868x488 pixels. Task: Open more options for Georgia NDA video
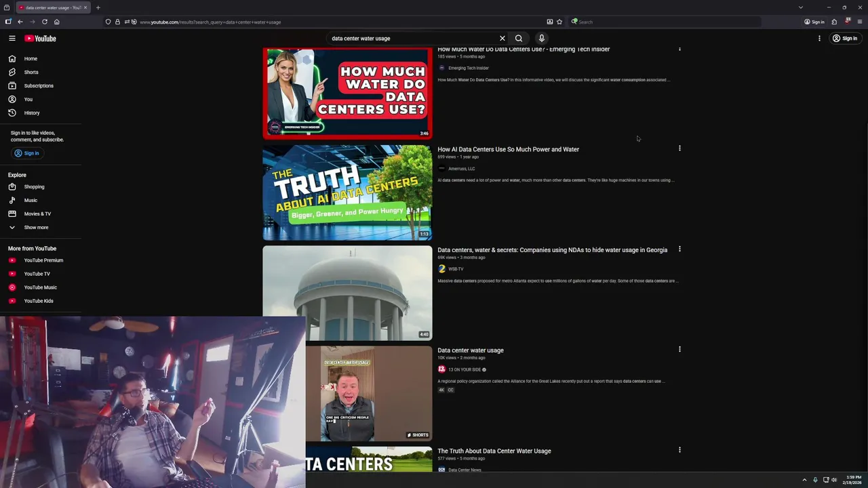[679, 249]
